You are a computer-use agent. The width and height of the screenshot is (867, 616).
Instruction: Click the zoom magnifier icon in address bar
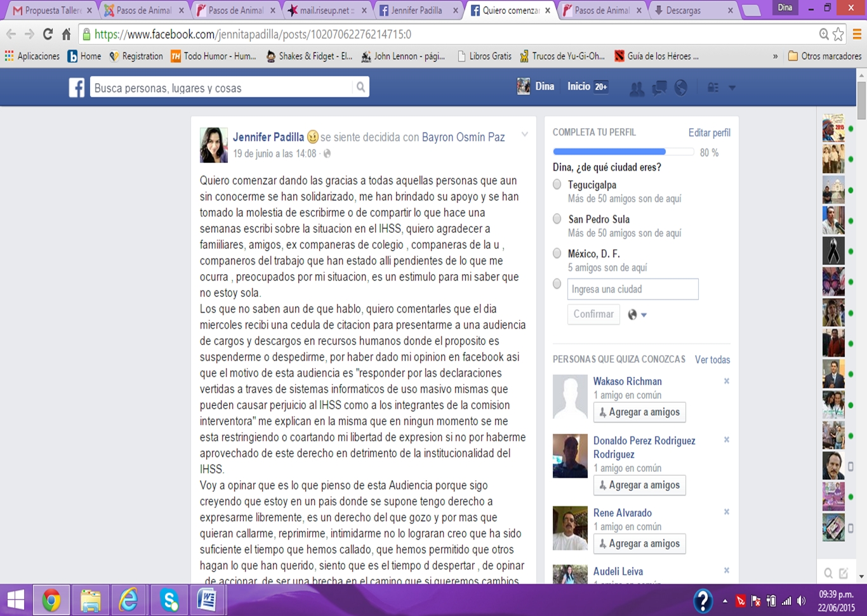(x=824, y=34)
